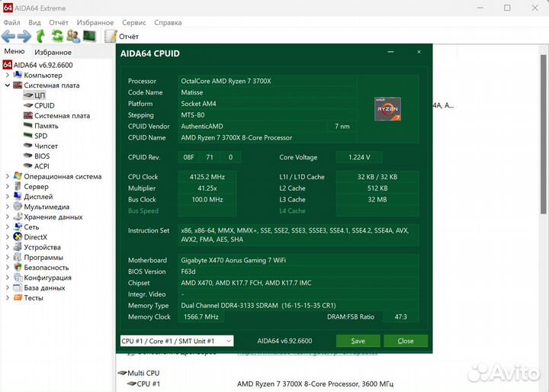This screenshot has width=549, height=392.
Task: Click the Хранение данных tree icon
Action: [18, 217]
